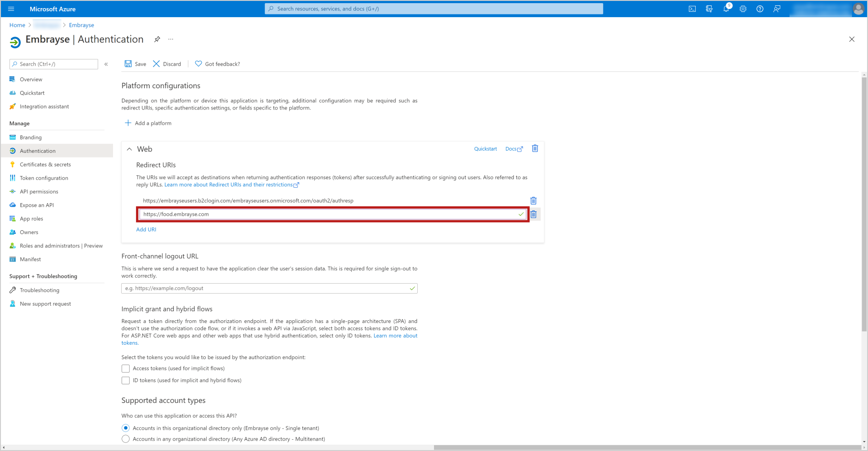This screenshot has height=451, width=868.
Task: Delete the food.embrayse.com redirect URI
Action: pos(533,214)
